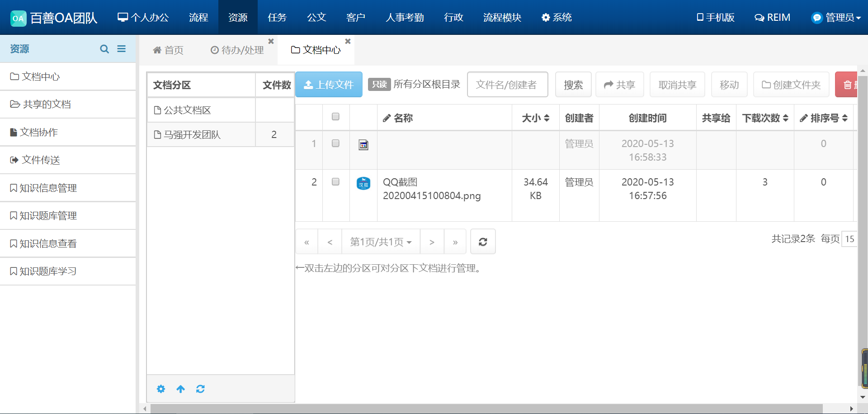Close the 文档中心 tab
Image resolution: width=868 pixels, height=414 pixels.
pyautogui.click(x=348, y=41)
